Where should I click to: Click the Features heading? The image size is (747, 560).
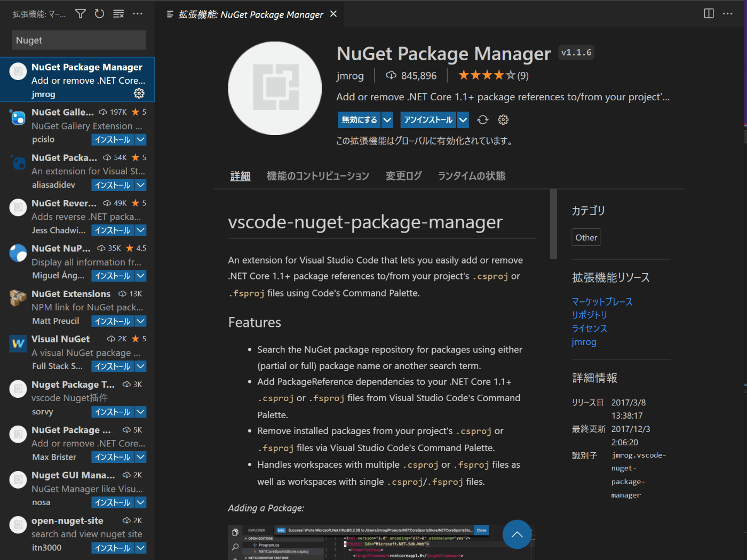[x=255, y=322]
